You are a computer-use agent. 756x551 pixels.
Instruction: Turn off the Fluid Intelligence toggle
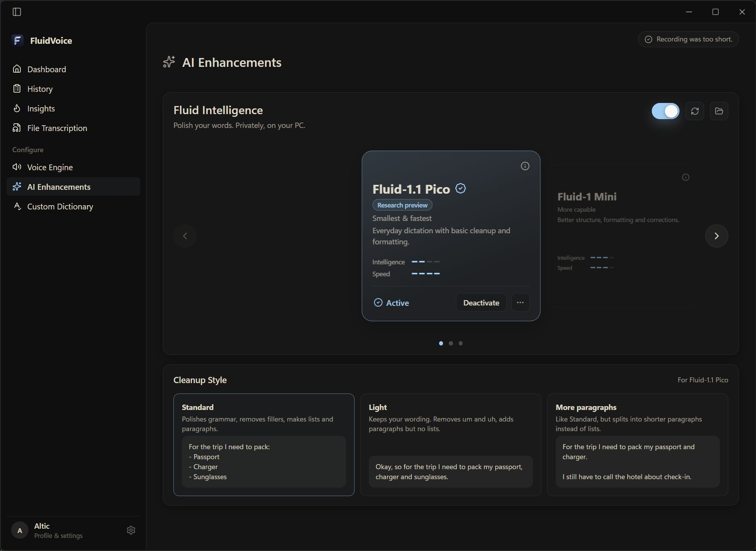pyautogui.click(x=665, y=111)
